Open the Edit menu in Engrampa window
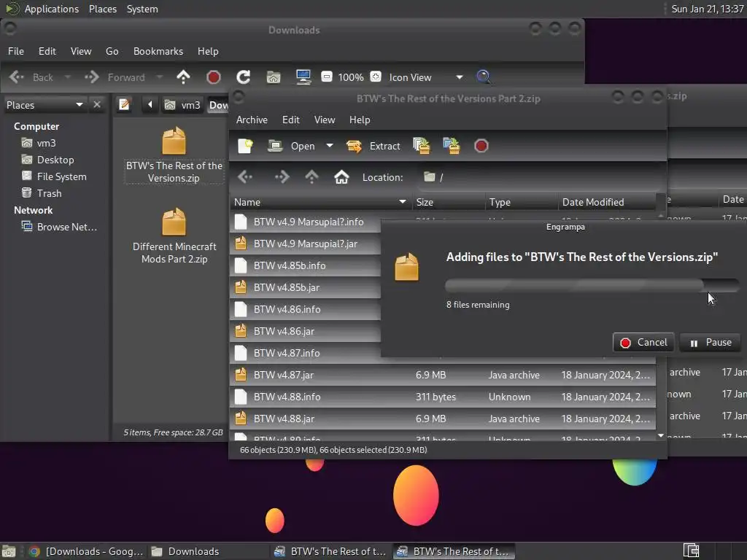747x560 pixels. [290, 120]
